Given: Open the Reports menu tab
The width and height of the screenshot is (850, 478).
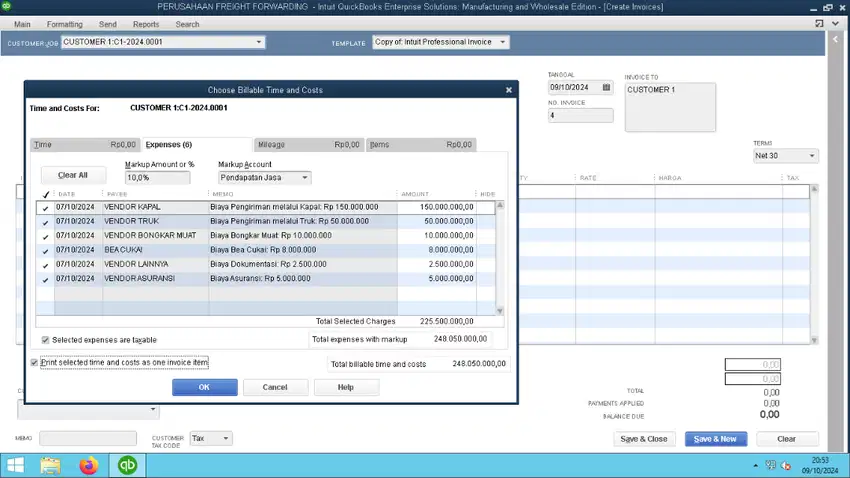Looking at the screenshot, I should [x=146, y=24].
